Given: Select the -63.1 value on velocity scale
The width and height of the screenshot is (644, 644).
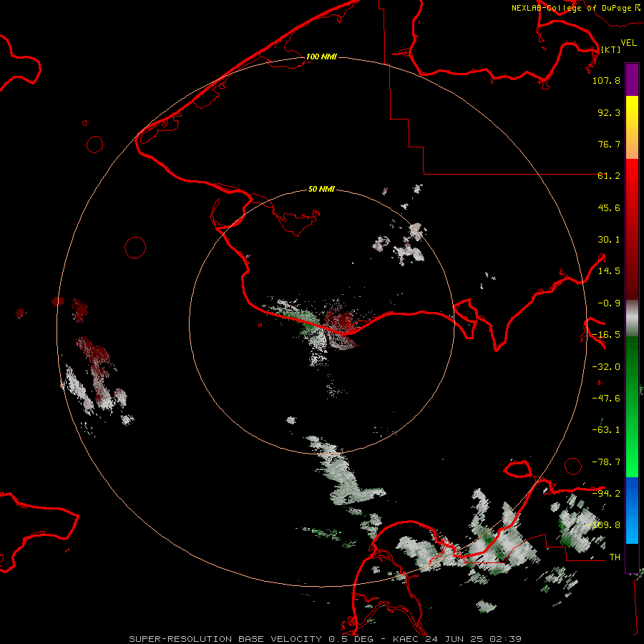Looking at the screenshot, I should coord(606,430).
